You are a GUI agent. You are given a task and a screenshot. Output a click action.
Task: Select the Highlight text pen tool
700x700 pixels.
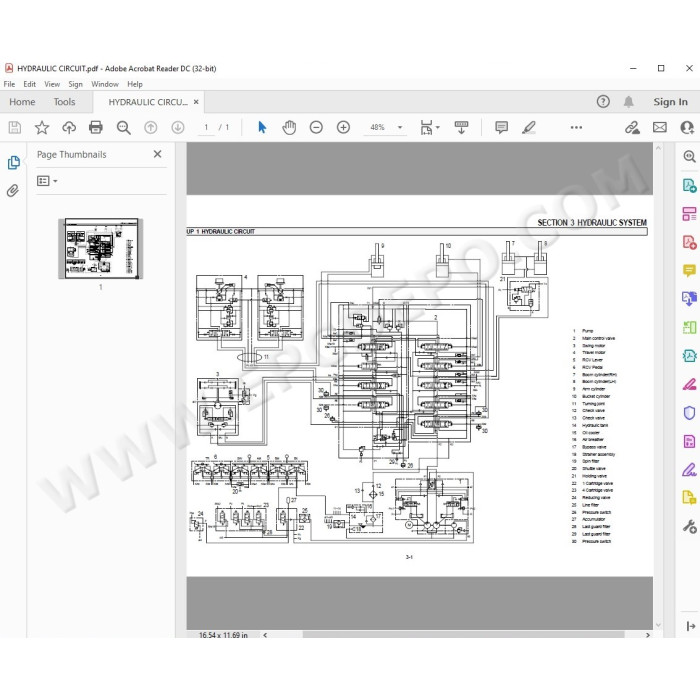pos(529,128)
